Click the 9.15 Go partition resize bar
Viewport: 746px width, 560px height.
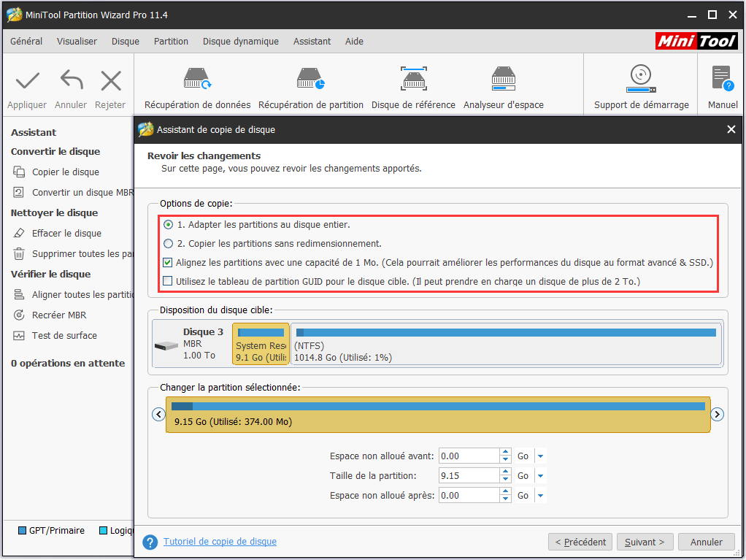[x=438, y=415]
